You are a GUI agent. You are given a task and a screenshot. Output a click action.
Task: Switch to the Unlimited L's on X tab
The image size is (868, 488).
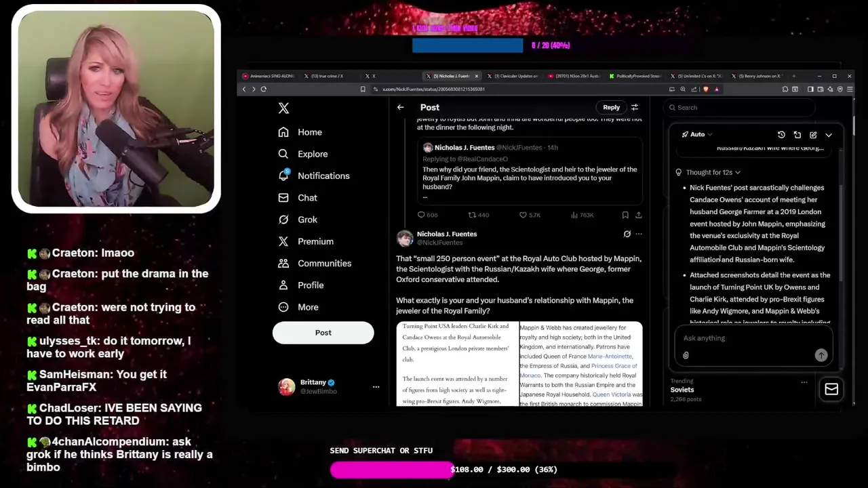696,76
